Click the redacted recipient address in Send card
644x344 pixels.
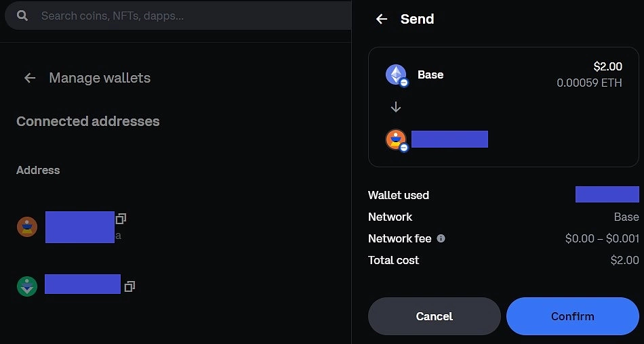tap(449, 139)
